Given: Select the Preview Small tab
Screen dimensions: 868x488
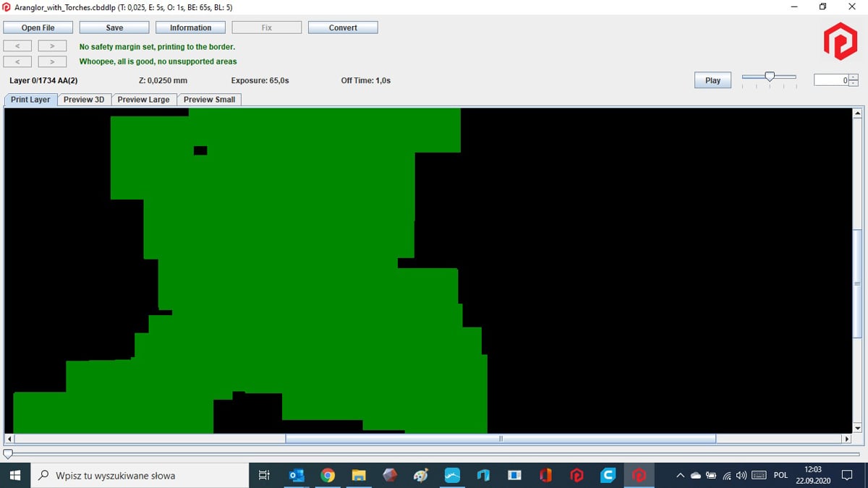Looking at the screenshot, I should (209, 100).
